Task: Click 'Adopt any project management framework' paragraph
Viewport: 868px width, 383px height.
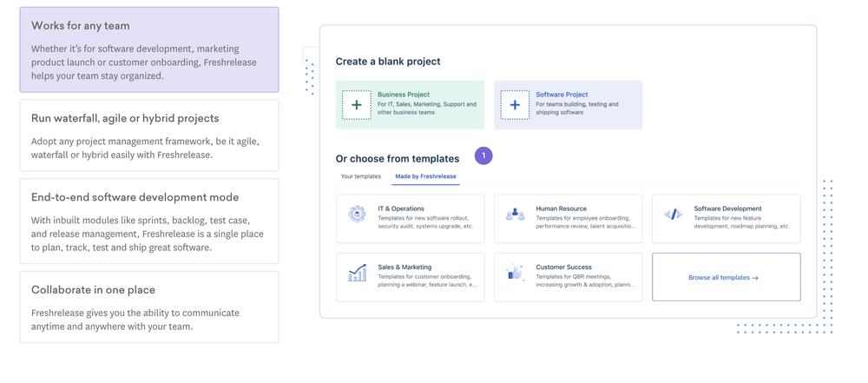Action: pyautogui.click(x=145, y=148)
